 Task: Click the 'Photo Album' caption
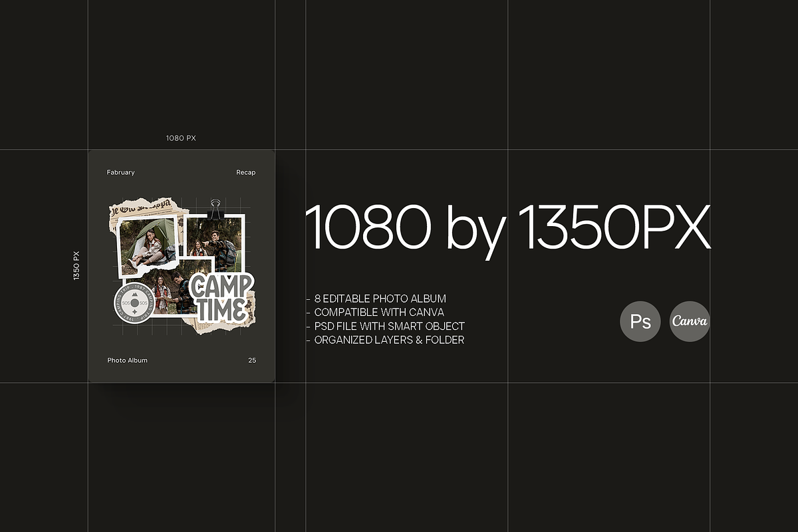click(127, 360)
